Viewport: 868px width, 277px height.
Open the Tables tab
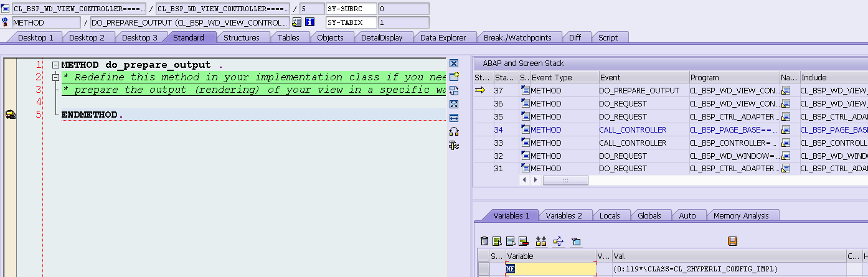click(x=288, y=37)
